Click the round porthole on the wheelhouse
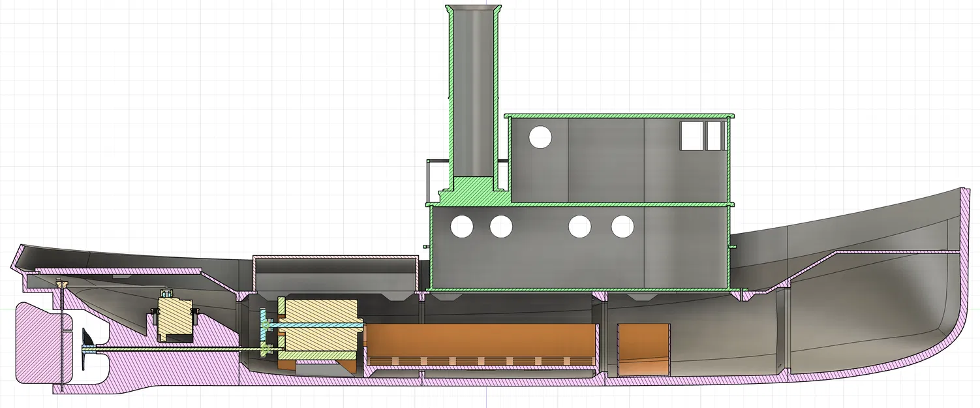The height and width of the screenshot is (408, 980). point(540,139)
